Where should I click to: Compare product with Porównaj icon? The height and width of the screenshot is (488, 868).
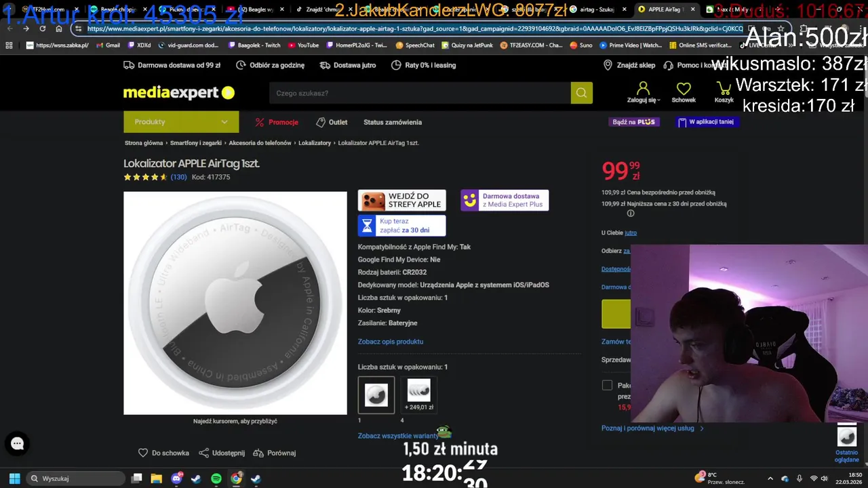pyautogui.click(x=258, y=453)
